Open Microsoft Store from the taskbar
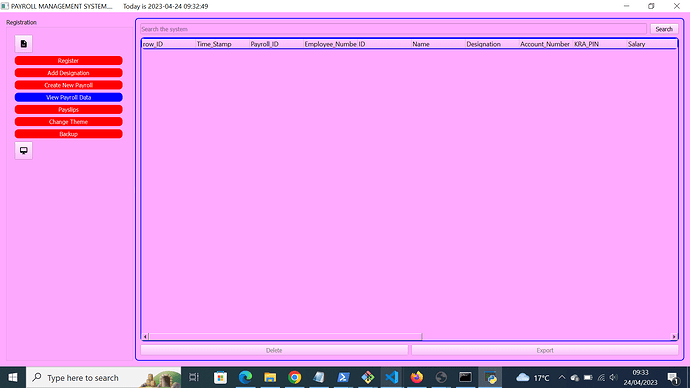 220,377
